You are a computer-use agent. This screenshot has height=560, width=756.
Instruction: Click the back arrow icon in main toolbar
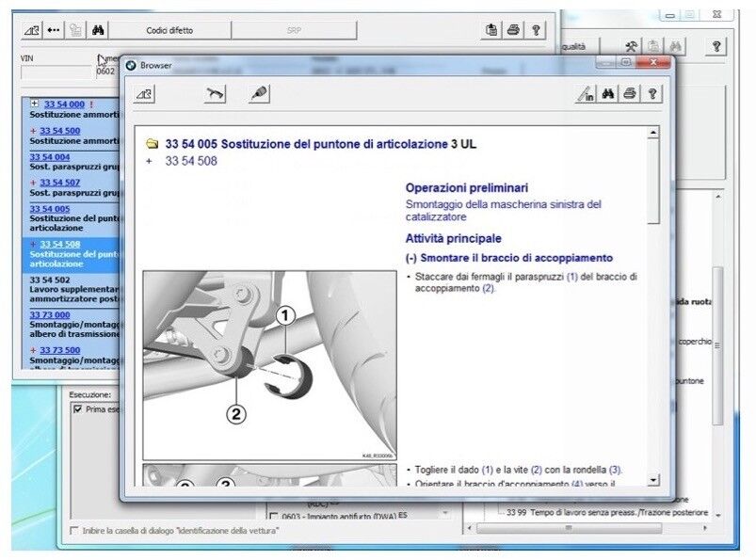[x=54, y=30]
